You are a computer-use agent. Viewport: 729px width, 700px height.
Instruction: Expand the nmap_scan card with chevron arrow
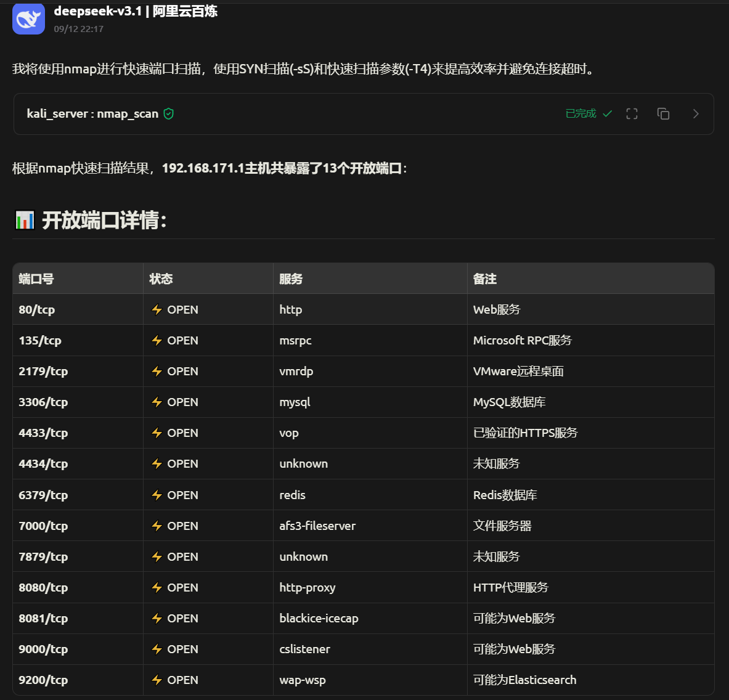pos(696,114)
